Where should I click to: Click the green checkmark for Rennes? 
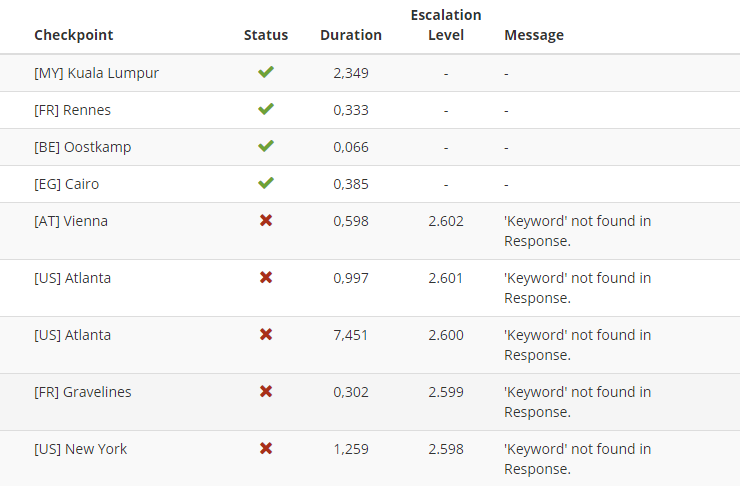[x=266, y=109]
